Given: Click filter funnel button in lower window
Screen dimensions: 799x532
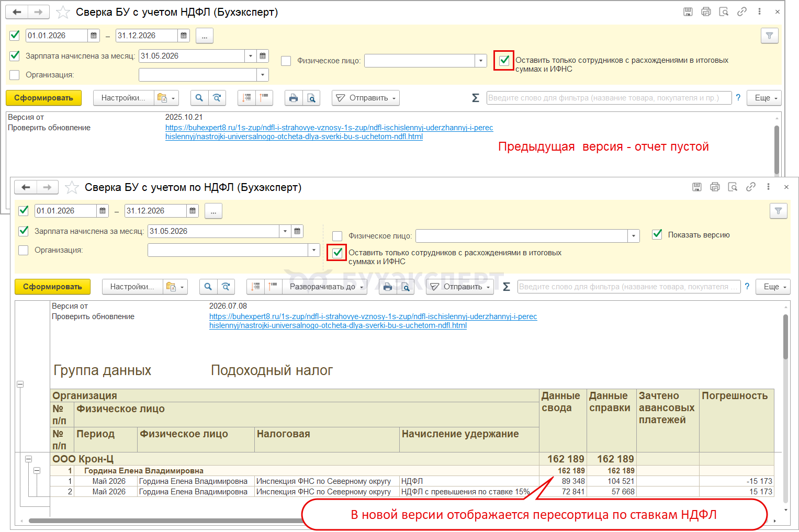Looking at the screenshot, I should (778, 211).
